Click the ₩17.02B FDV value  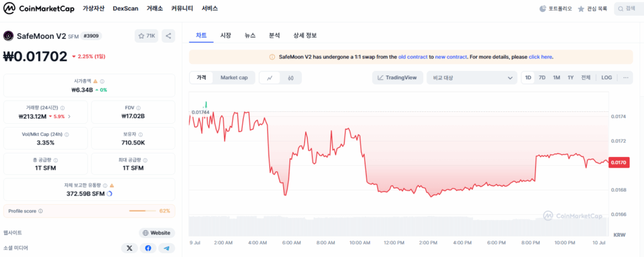[133, 116]
